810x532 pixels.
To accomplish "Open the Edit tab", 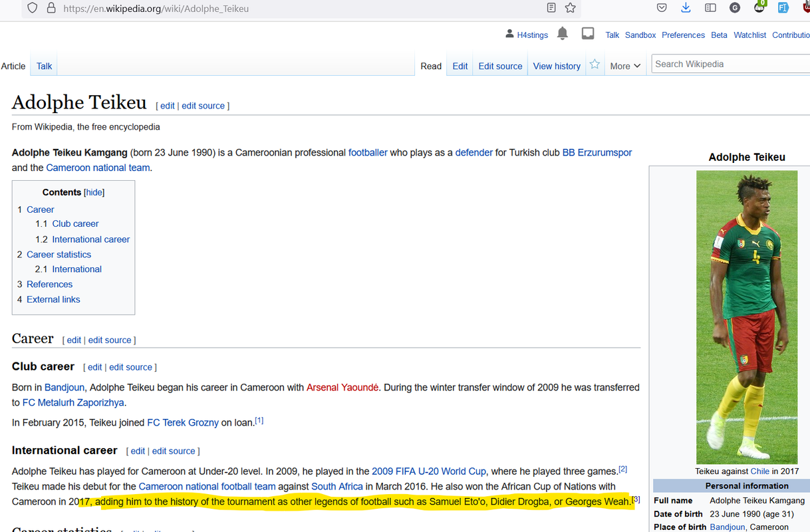I will (x=460, y=66).
